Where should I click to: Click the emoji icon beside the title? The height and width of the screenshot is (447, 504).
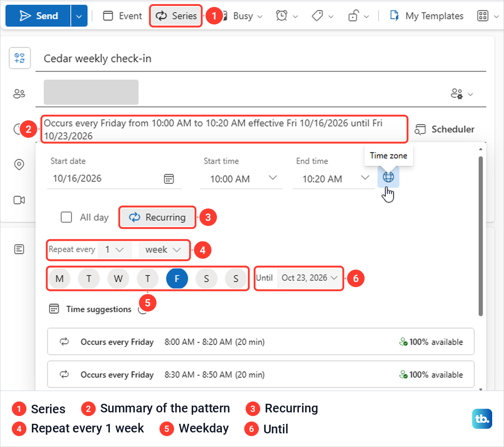click(20, 58)
